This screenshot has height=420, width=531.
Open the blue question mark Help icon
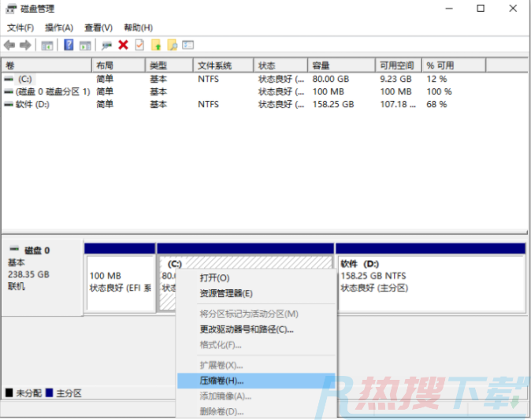pyautogui.click(x=69, y=45)
